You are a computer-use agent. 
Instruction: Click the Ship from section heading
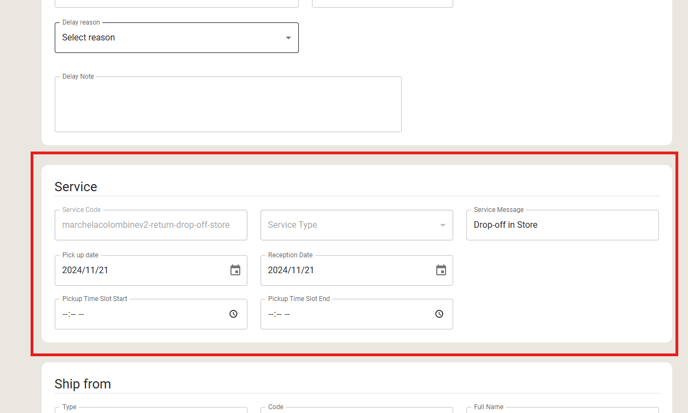tap(82, 384)
